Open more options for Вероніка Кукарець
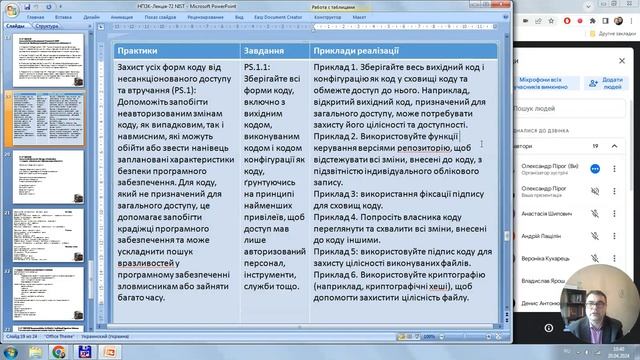Screen dimensions: 640x360 coord(614,258)
